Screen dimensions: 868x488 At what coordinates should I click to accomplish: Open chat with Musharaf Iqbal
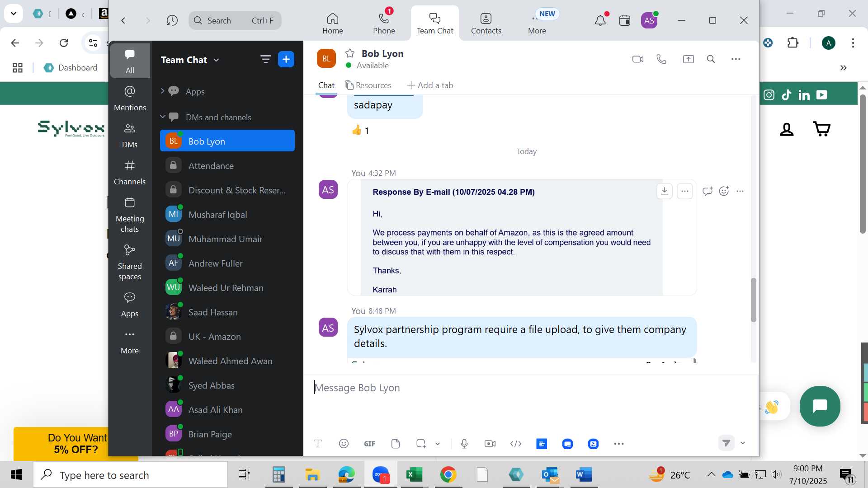(227, 214)
